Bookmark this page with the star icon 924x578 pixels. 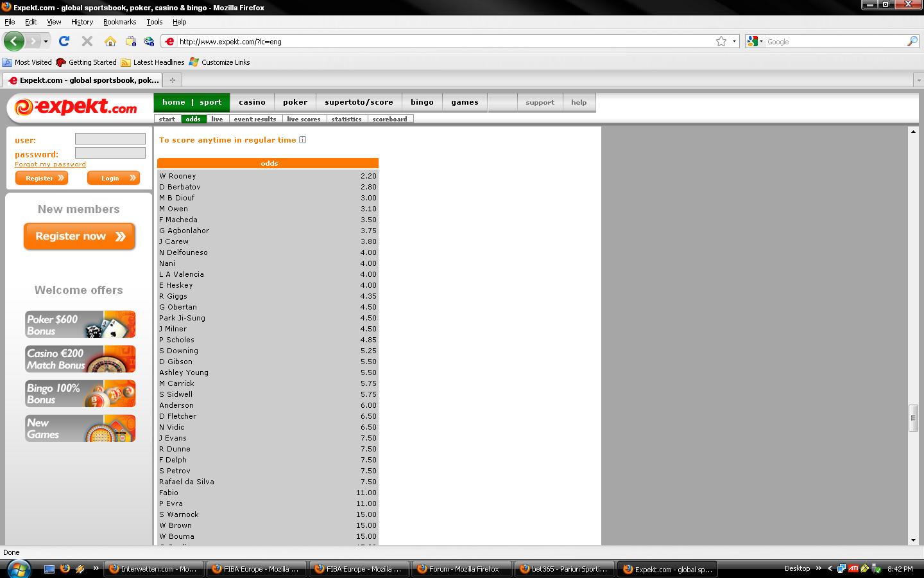point(721,42)
